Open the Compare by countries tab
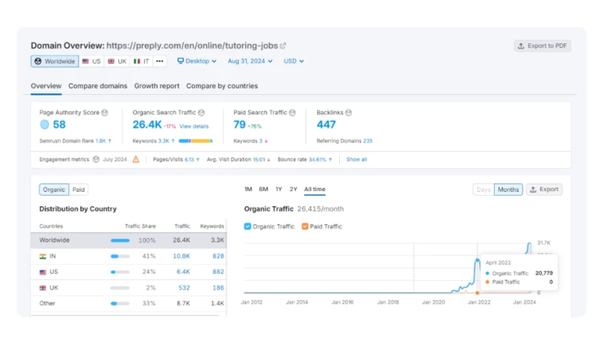 (222, 86)
